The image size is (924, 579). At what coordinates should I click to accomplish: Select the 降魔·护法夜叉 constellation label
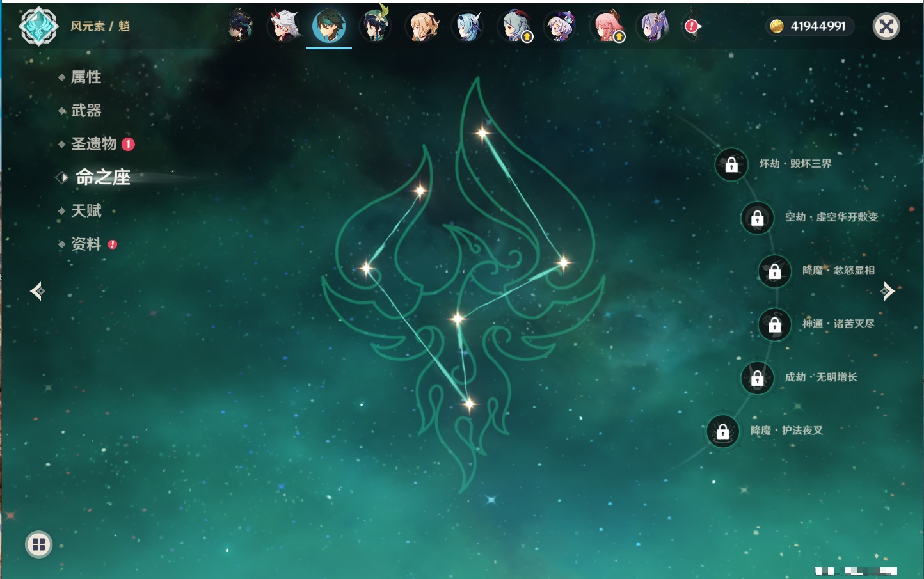click(787, 431)
